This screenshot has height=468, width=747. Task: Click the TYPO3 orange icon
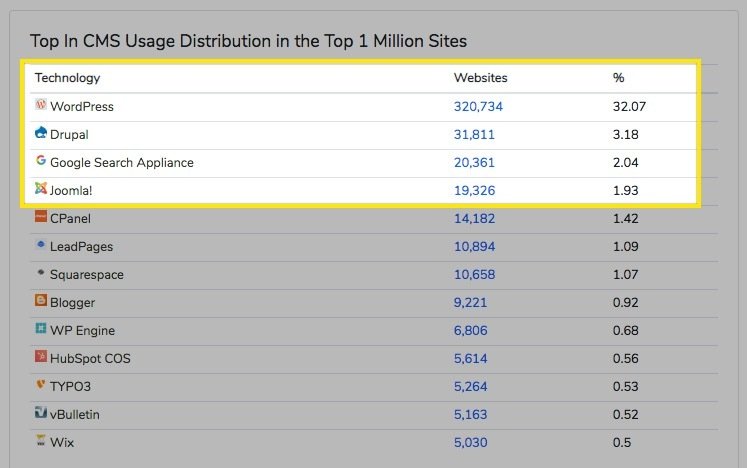click(x=41, y=384)
